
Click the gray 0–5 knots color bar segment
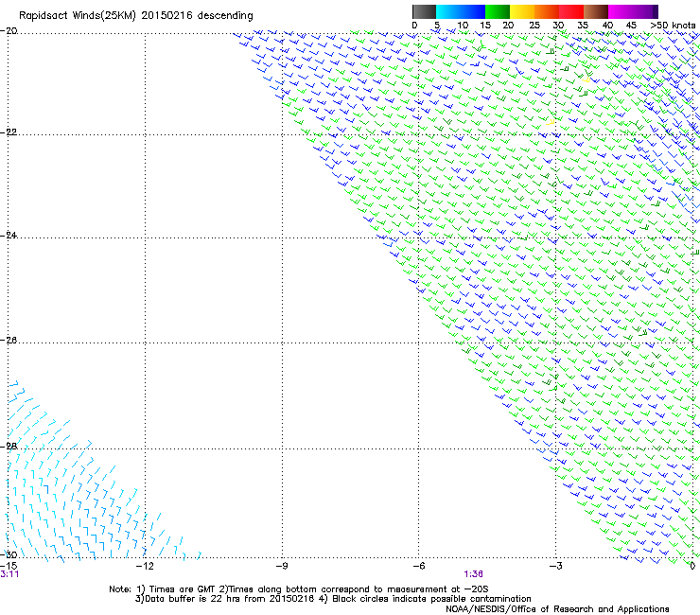pyautogui.click(x=424, y=11)
